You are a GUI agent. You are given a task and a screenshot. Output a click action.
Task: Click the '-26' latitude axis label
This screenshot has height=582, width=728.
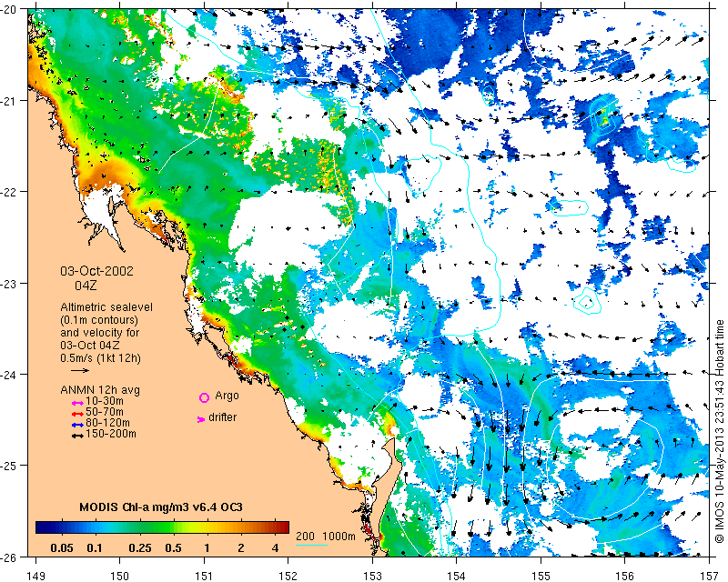(7, 557)
